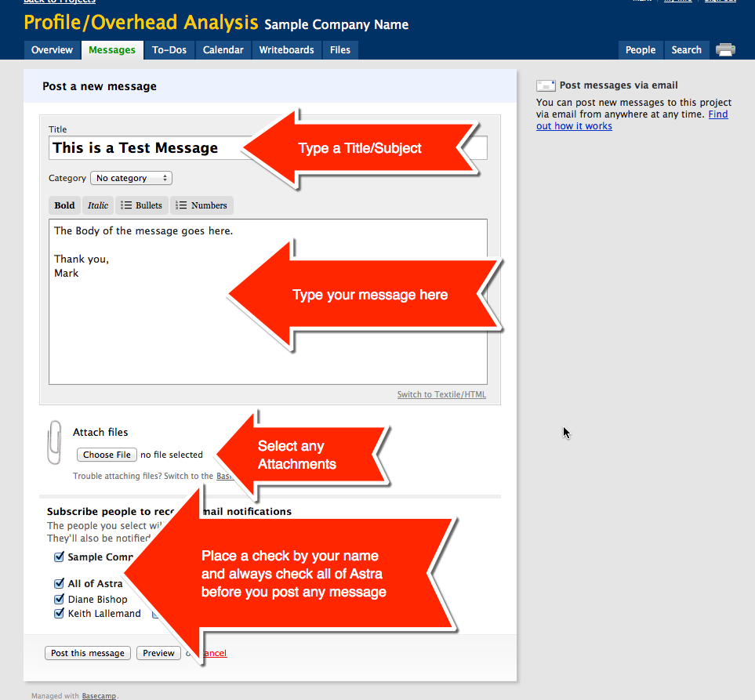Uncheck Keith Lallemand's notification checkbox
The width and height of the screenshot is (755, 700).
coord(59,613)
